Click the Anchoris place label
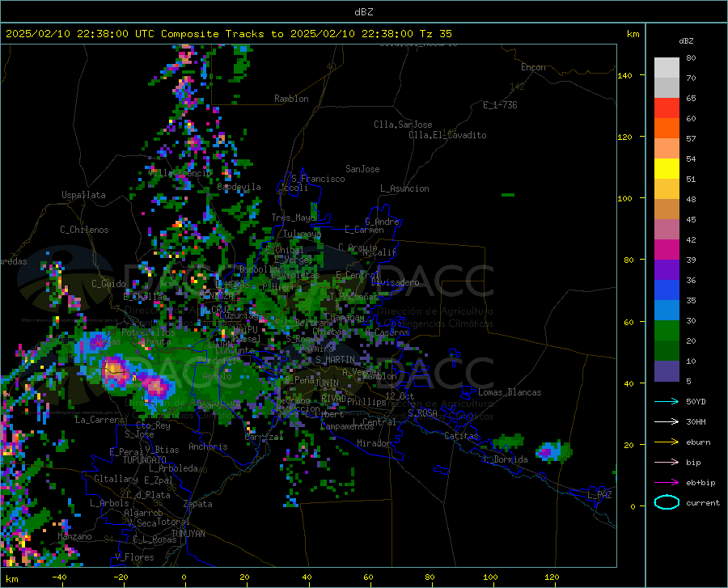 coord(208,446)
